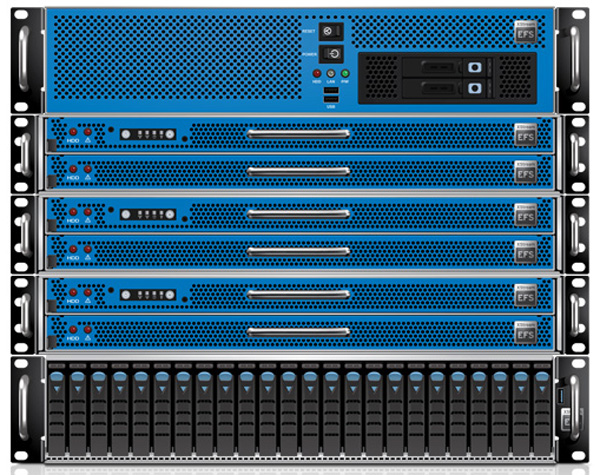Viewport: 600px width, 475px height.
Task: Click the left round button on third server's control panel
Action: tap(126, 214)
